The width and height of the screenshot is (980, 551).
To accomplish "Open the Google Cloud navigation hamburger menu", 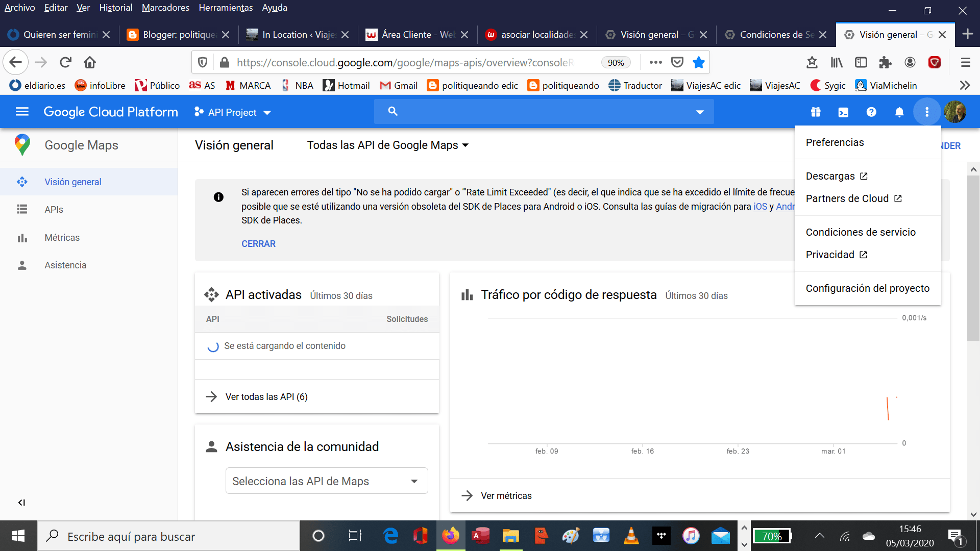I will click(22, 111).
